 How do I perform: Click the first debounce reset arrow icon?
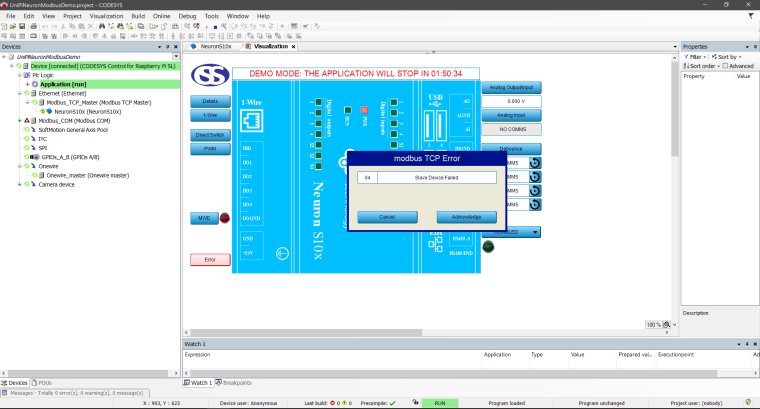click(x=535, y=163)
